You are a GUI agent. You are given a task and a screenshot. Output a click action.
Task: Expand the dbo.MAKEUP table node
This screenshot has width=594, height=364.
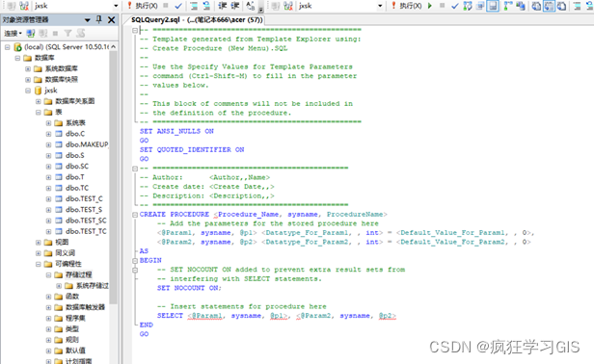point(48,144)
